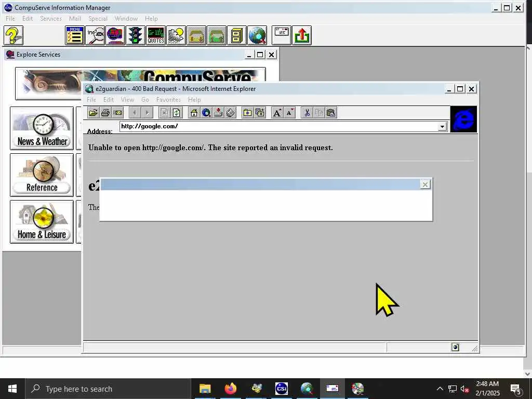Click the Back arrow in Internet Explorer
532x399 pixels.
click(x=135, y=113)
